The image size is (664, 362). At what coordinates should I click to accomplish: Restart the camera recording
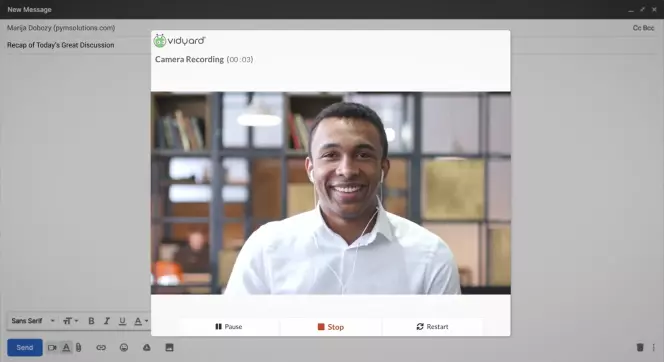[x=432, y=327]
